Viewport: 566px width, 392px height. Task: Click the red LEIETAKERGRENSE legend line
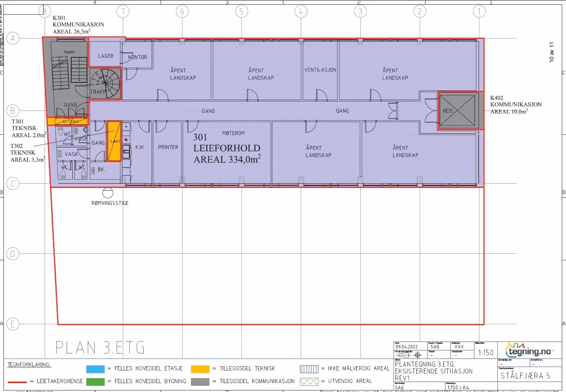click(17, 382)
